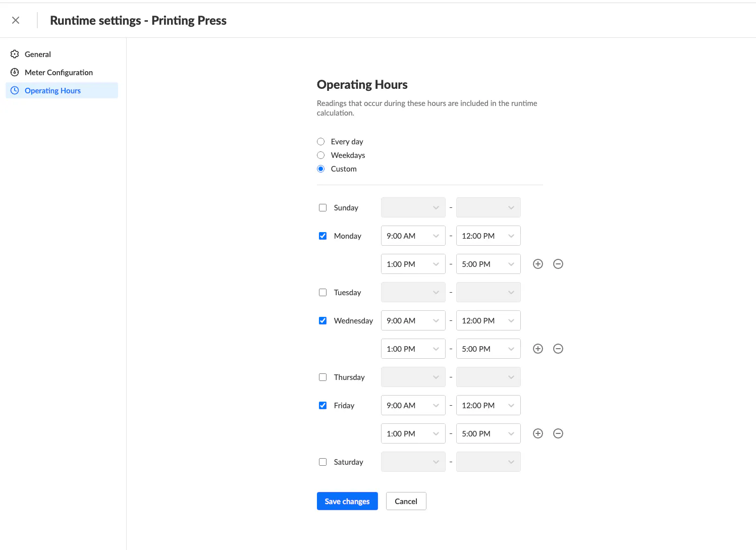Click the General gear icon in sidebar

[15, 54]
